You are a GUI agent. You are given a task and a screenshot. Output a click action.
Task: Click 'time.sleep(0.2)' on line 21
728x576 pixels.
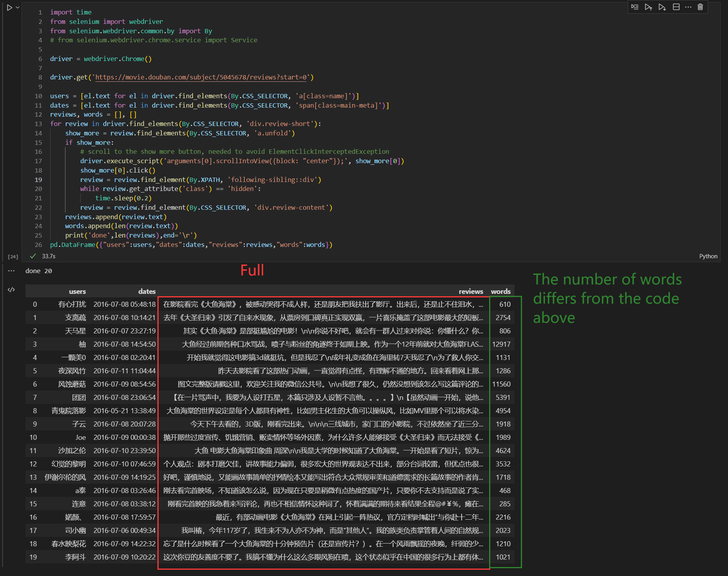(123, 198)
